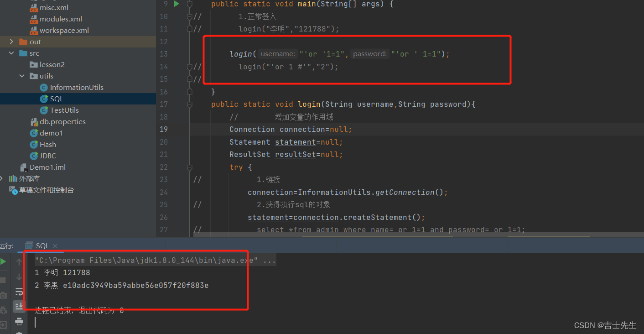Screen dimensions: 644x334
Task: Select the utils package icon
Action: pos(34,76)
